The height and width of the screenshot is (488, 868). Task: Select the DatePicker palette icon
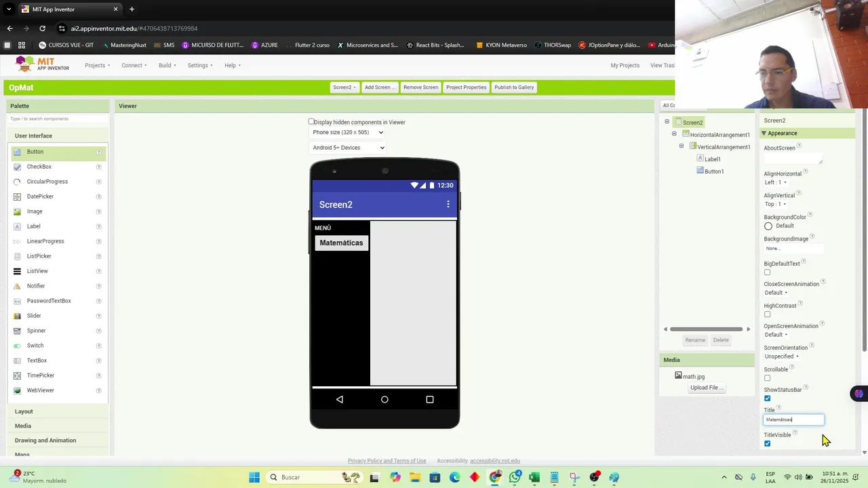point(18,197)
